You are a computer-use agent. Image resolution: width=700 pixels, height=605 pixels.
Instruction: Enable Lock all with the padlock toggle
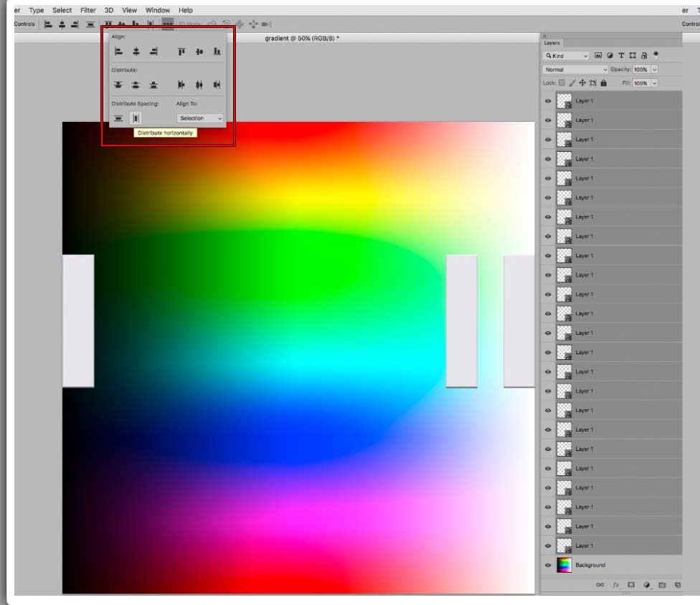[x=603, y=83]
